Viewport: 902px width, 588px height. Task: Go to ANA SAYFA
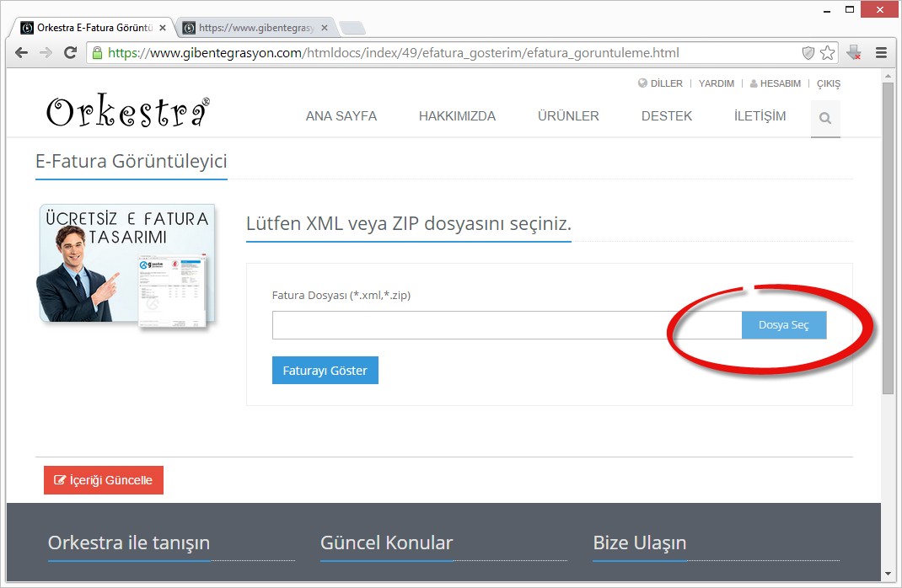[341, 116]
